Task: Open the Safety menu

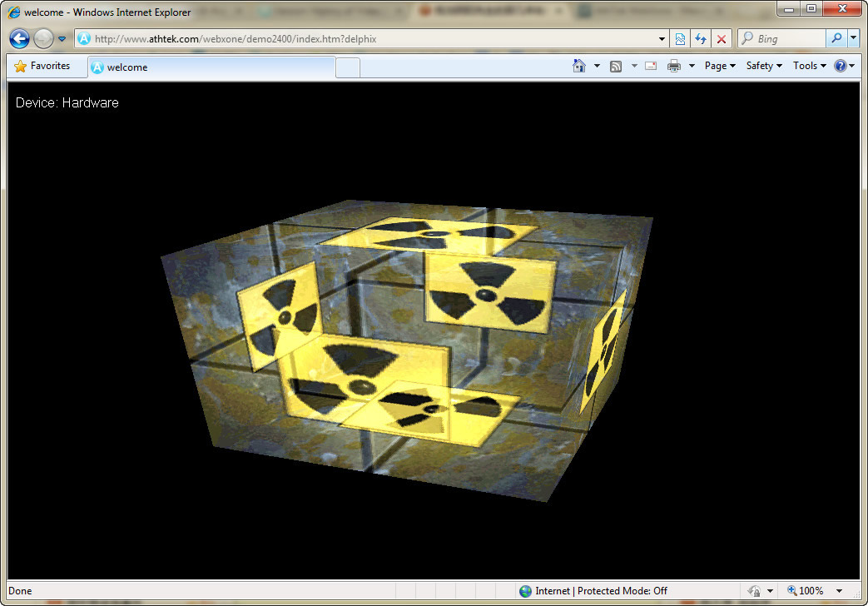Action: coord(763,66)
